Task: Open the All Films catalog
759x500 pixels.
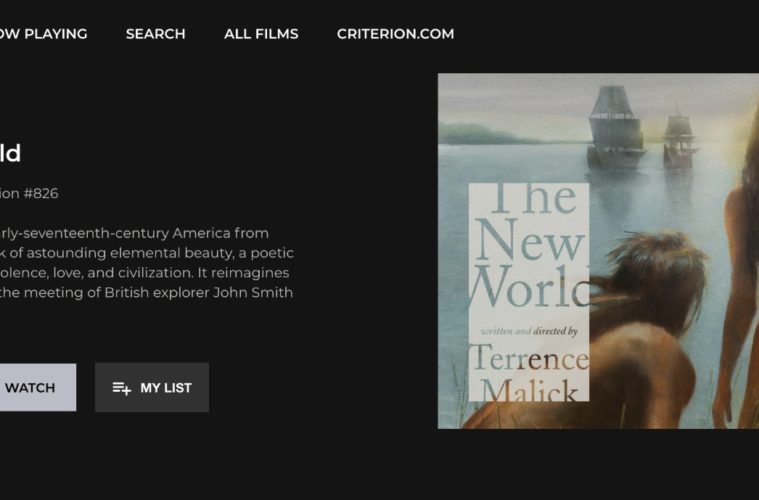Action: tap(261, 34)
